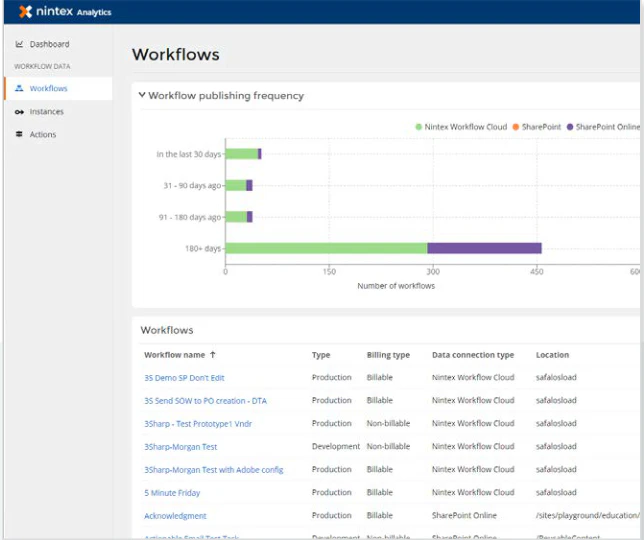Toggle the SharePoint Online legend series

[603, 127]
